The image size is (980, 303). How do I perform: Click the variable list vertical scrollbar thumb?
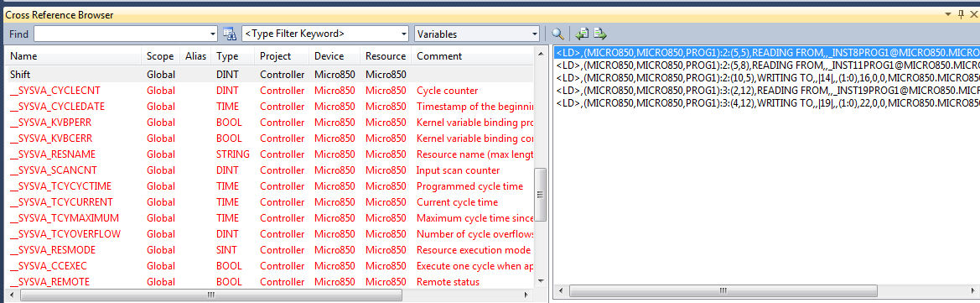541,194
